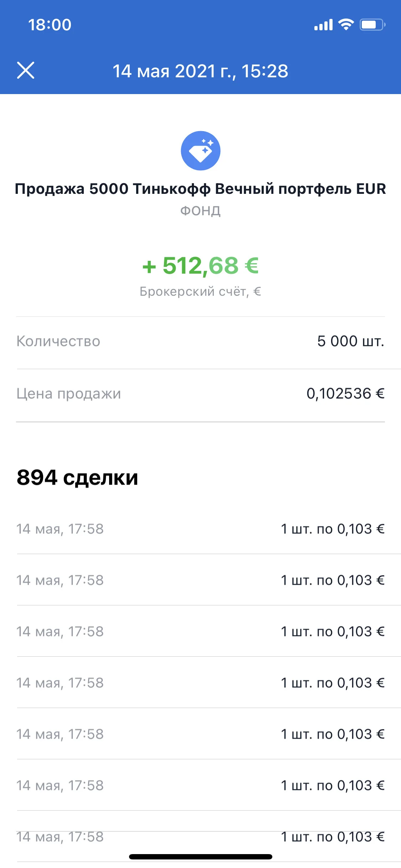Tap the 894 сделки section heading
Screen dimensions: 401x868
(x=77, y=477)
